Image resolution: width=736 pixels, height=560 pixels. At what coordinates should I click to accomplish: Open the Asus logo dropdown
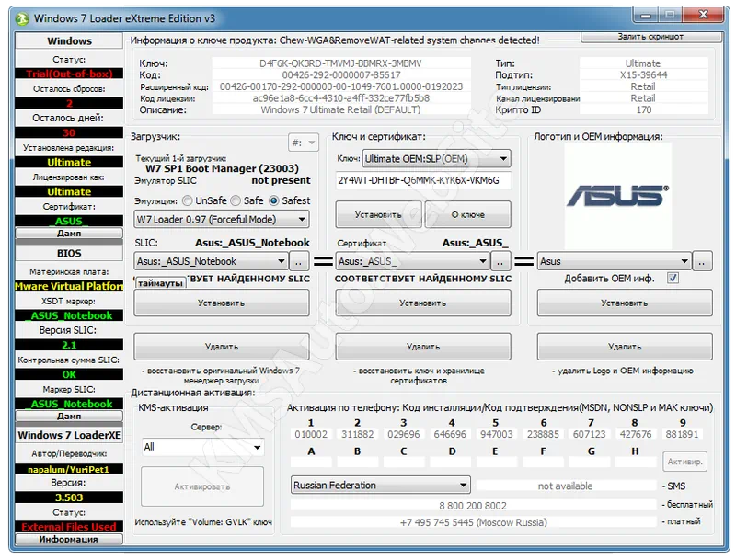click(x=615, y=261)
